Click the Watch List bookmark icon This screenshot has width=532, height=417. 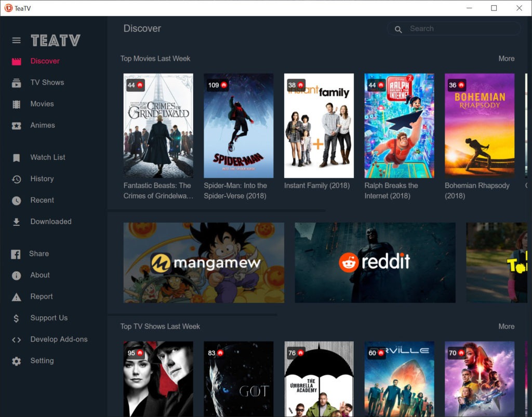(17, 157)
